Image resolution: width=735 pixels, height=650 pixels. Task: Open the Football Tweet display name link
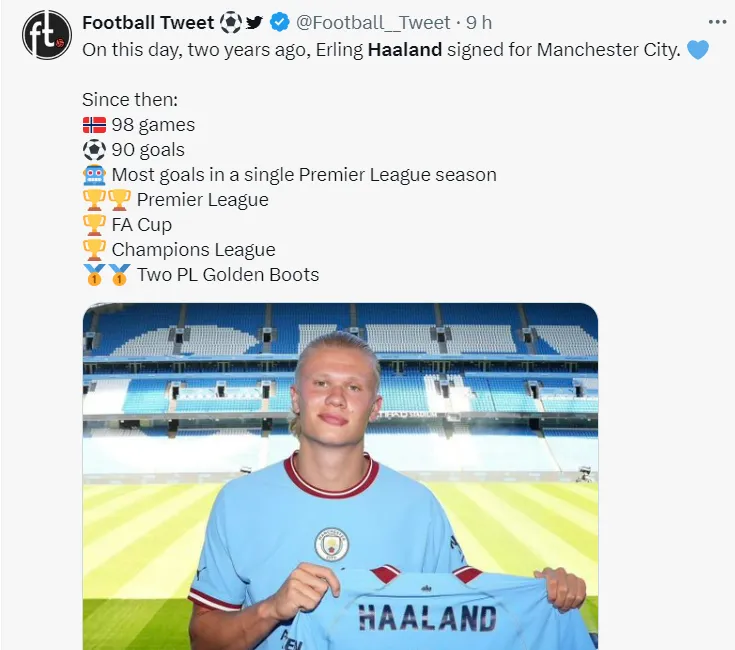pos(148,22)
